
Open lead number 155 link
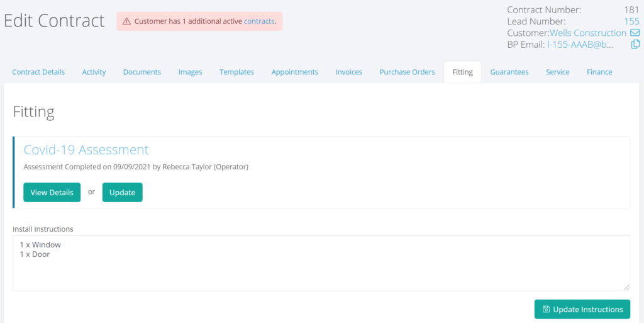pyautogui.click(x=631, y=21)
